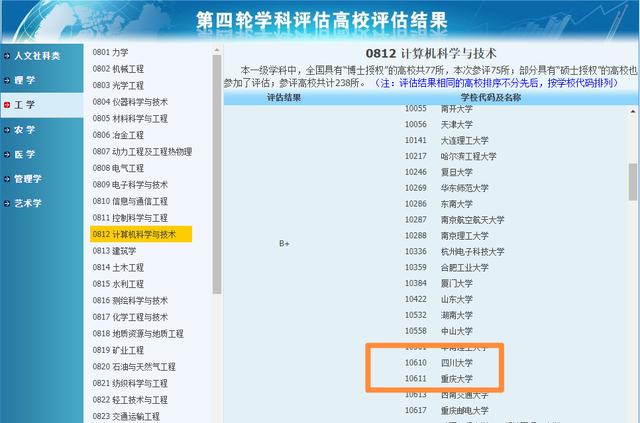The width and height of the screenshot is (640, 423).
Task: Click the discipline list scrollbar thumb
Action: [217, 174]
